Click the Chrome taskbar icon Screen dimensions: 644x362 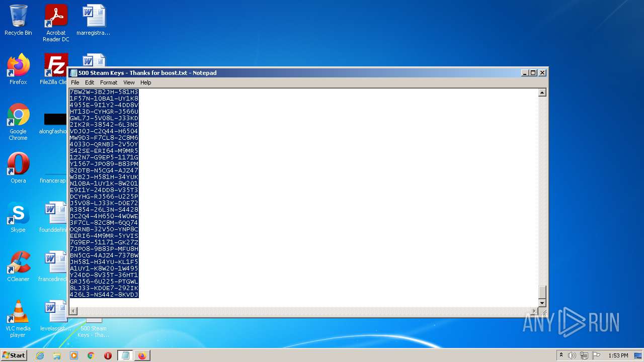[x=91, y=355]
